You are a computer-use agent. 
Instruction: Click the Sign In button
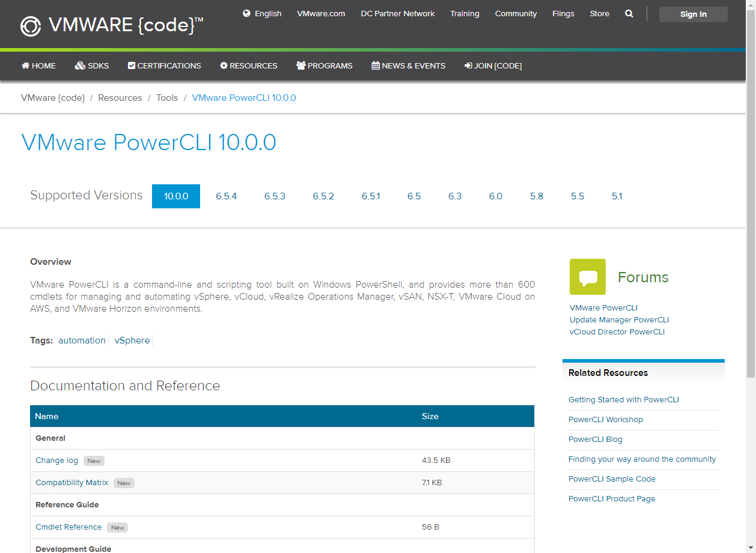coord(693,14)
